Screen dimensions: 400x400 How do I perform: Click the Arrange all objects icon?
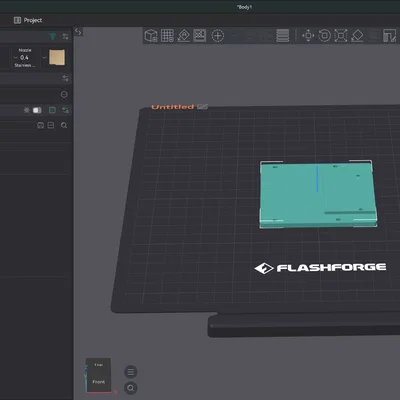[200, 35]
